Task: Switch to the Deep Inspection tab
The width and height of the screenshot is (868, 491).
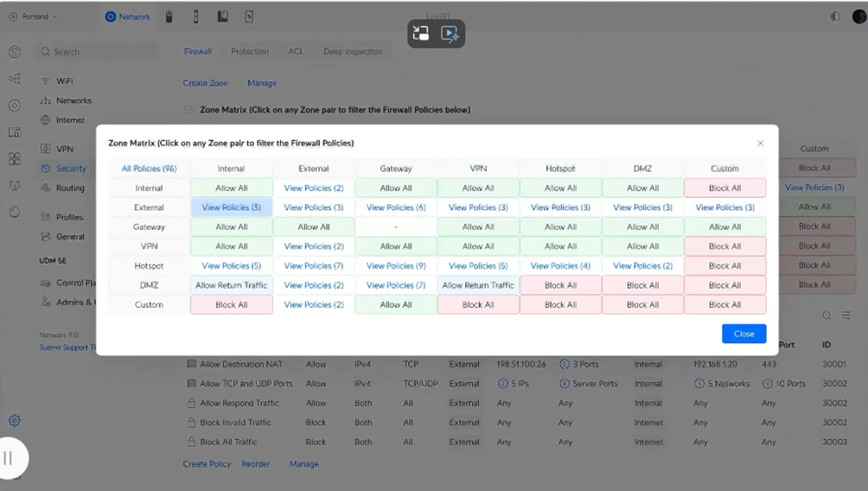Action: pyautogui.click(x=352, y=52)
